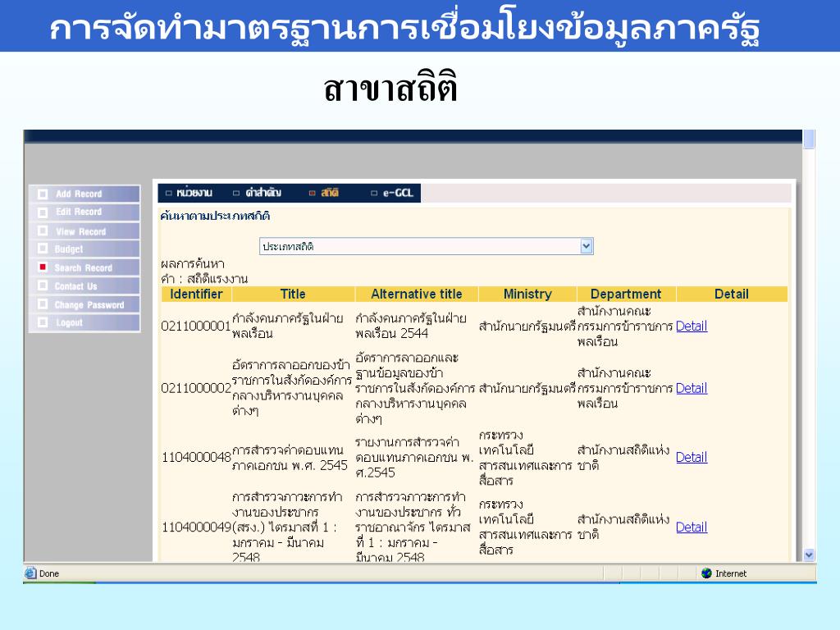Click the square icon beside Change Password
Image resolution: width=840 pixels, height=630 pixels.
tap(43, 304)
